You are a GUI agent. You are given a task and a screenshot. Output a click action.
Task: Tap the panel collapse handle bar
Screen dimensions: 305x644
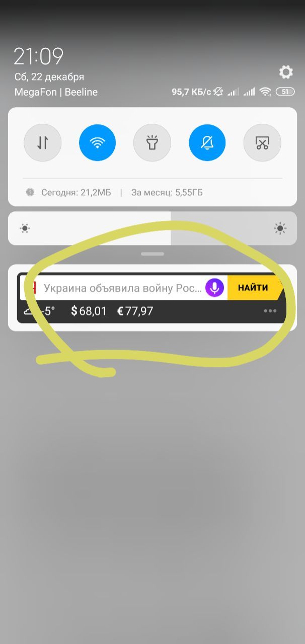click(x=152, y=254)
